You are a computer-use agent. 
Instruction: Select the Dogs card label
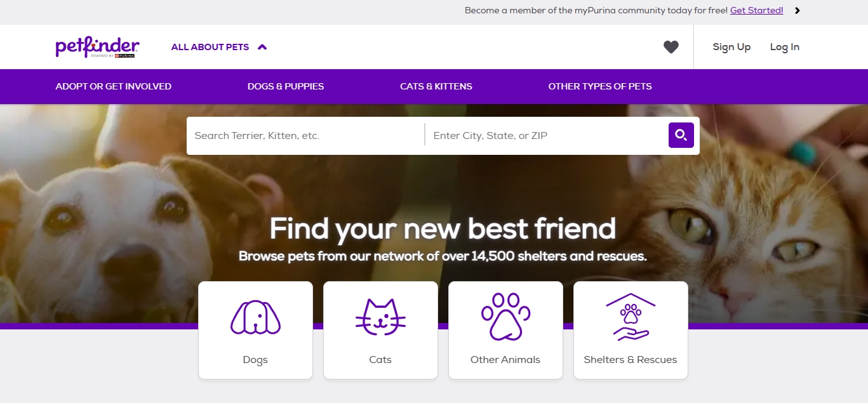255,360
